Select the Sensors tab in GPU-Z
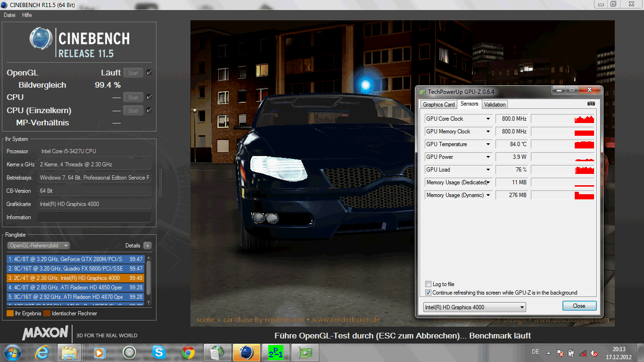 469,104
